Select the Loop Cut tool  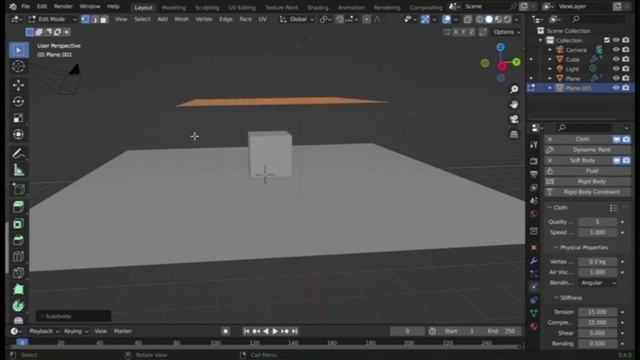(18, 256)
